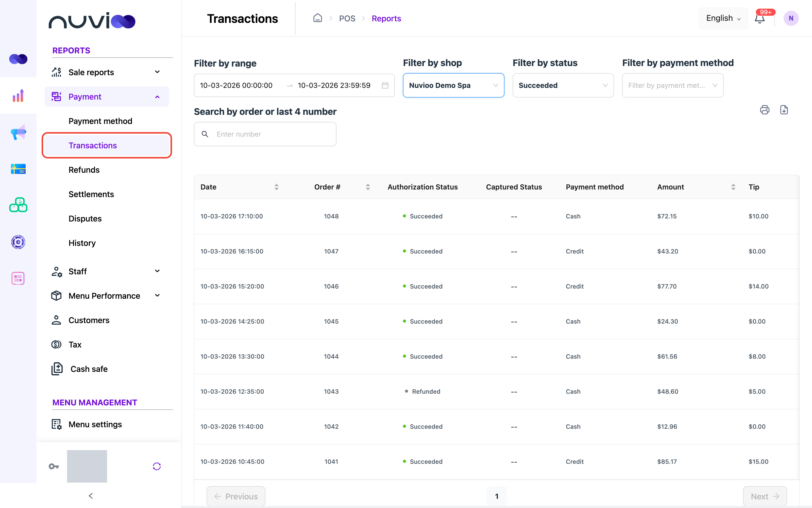Sort table by Amount column
Viewport: 812px width, 508px height.
click(x=733, y=187)
